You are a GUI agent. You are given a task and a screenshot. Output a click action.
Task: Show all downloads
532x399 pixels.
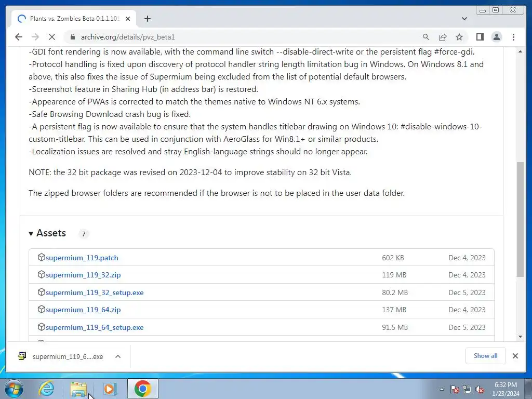486,355
